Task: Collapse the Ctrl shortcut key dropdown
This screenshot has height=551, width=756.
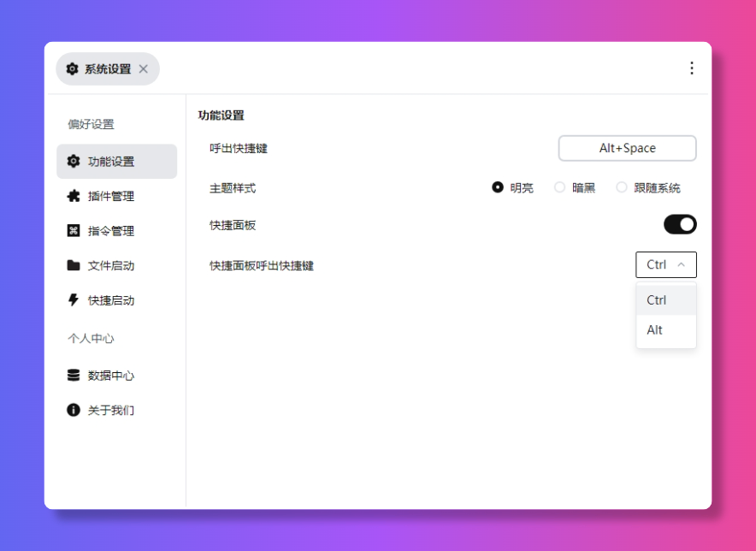Action: tap(666, 265)
